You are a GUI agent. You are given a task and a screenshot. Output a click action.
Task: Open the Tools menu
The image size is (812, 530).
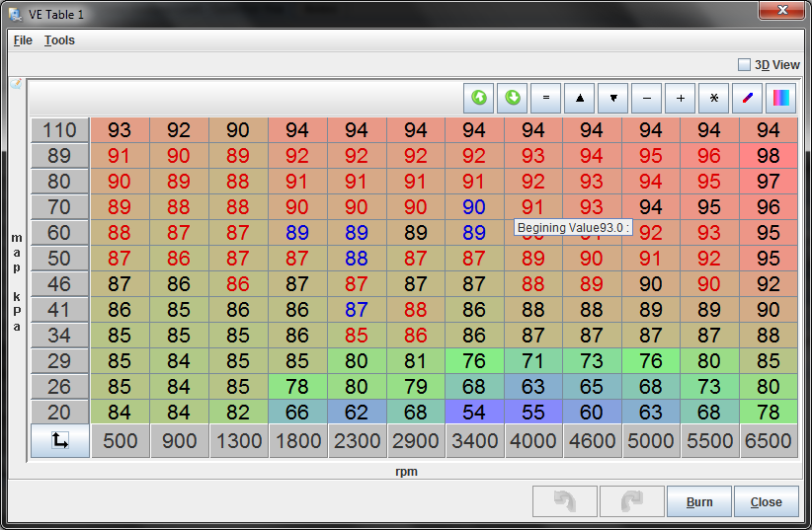59,40
